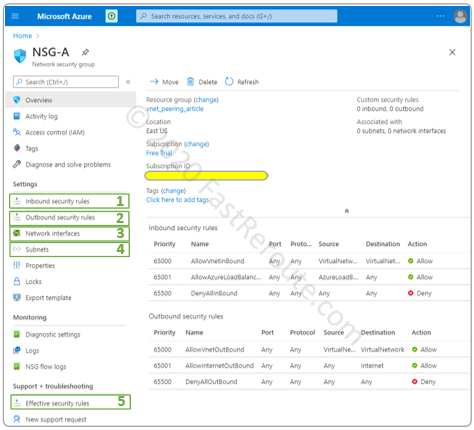Open Tags menu item

pyautogui.click(x=32, y=148)
